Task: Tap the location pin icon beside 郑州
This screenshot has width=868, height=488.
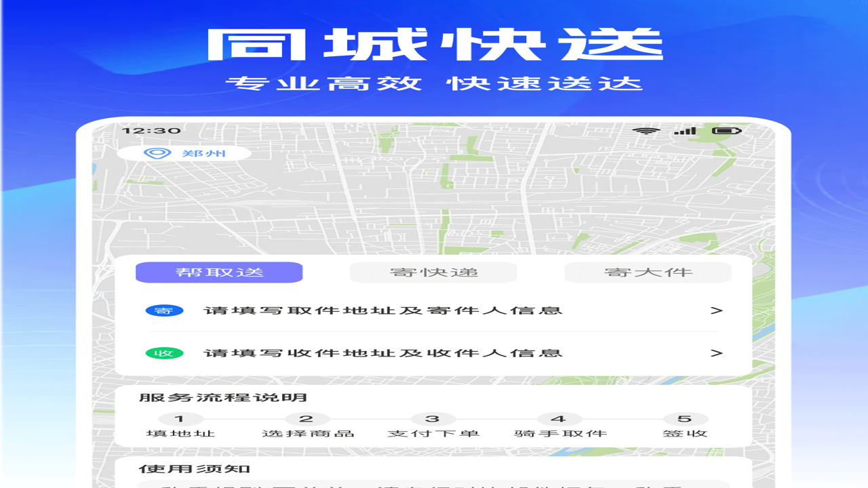Action: (x=157, y=154)
